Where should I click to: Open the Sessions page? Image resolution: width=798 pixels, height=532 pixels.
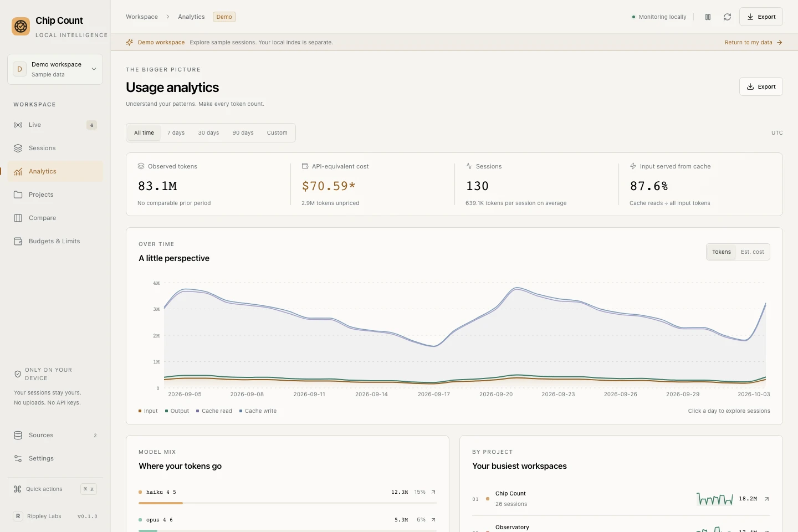pos(55,148)
